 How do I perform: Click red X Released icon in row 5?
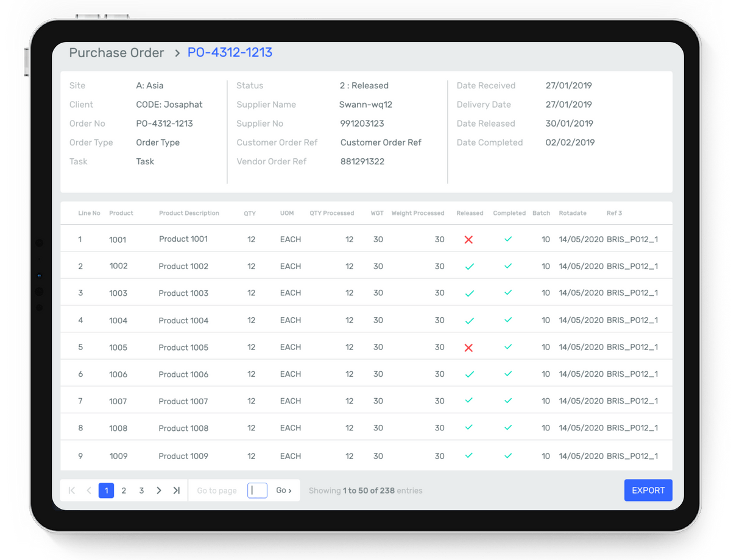(468, 348)
